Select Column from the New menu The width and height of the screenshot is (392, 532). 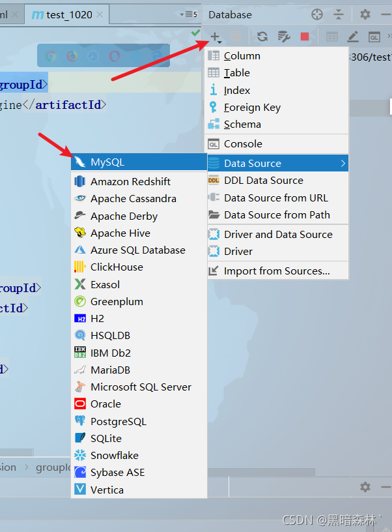tap(277, 55)
